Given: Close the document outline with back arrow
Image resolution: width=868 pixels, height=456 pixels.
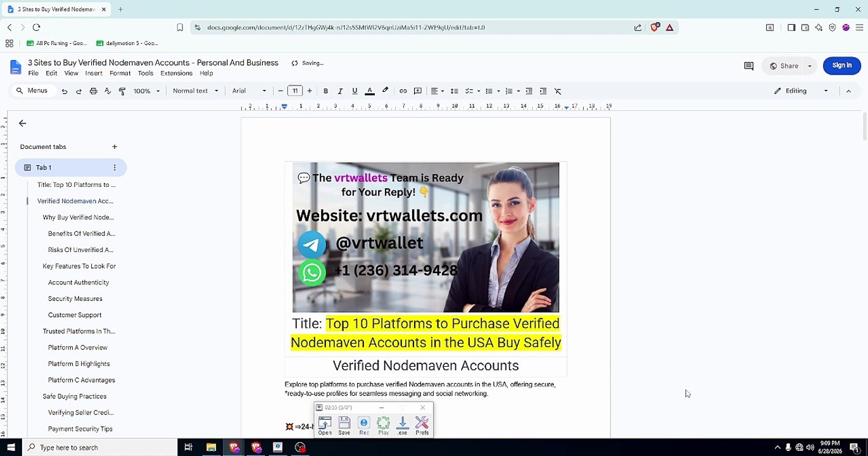Looking at the screenshot, I should (x=23, y=123).
